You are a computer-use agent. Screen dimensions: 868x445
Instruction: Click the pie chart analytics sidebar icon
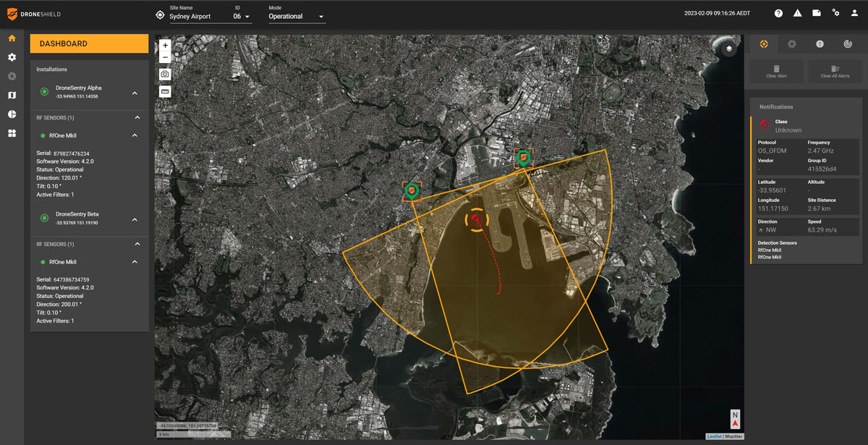coord(12,114)
